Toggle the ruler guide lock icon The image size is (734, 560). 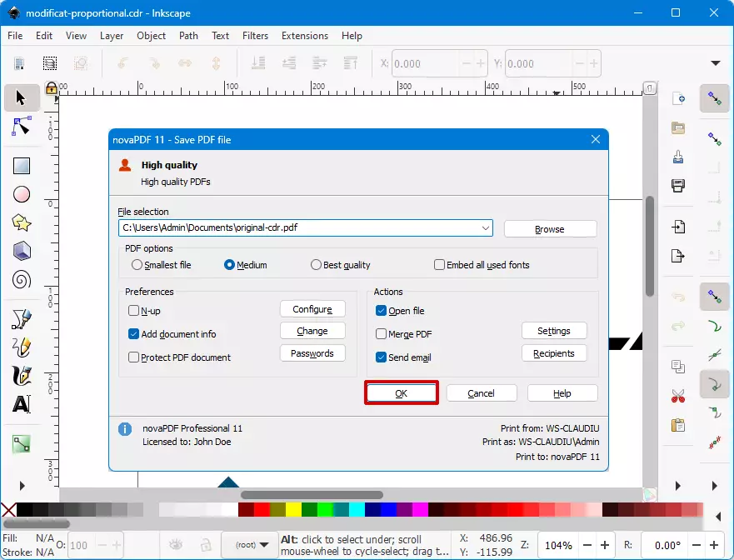pos(51,88)
